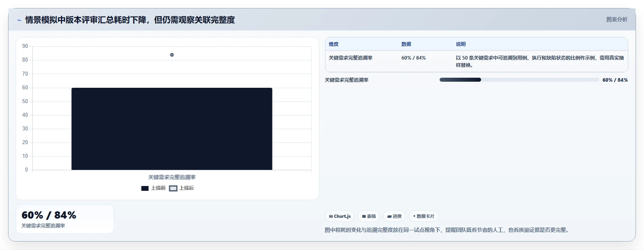Click the 进度 chip
The image size is (644, 250).
(x=394, y=216)
